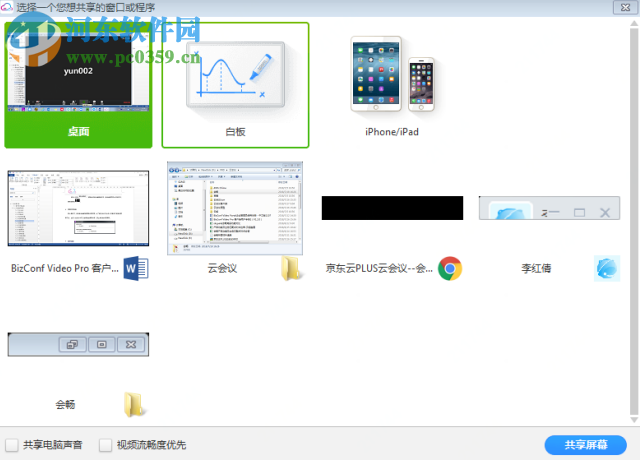
Task: Click the 会畅 window name text
Action: pos(65,405)
